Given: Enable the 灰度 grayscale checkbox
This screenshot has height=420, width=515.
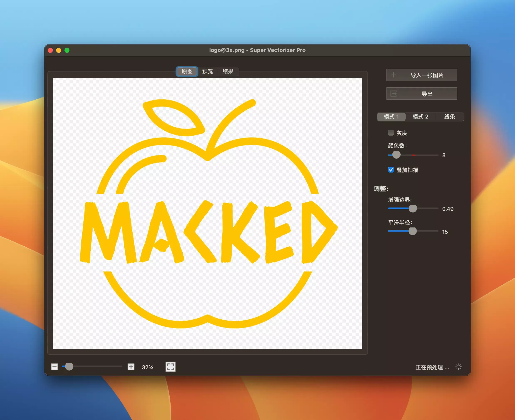Looking at the screenshot, I should click(391, 133).
